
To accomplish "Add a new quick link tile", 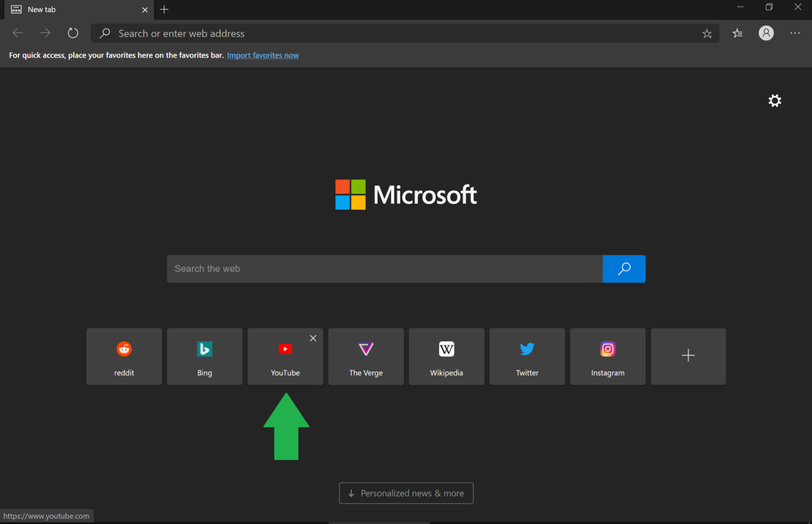I will [x=688, y=356].
